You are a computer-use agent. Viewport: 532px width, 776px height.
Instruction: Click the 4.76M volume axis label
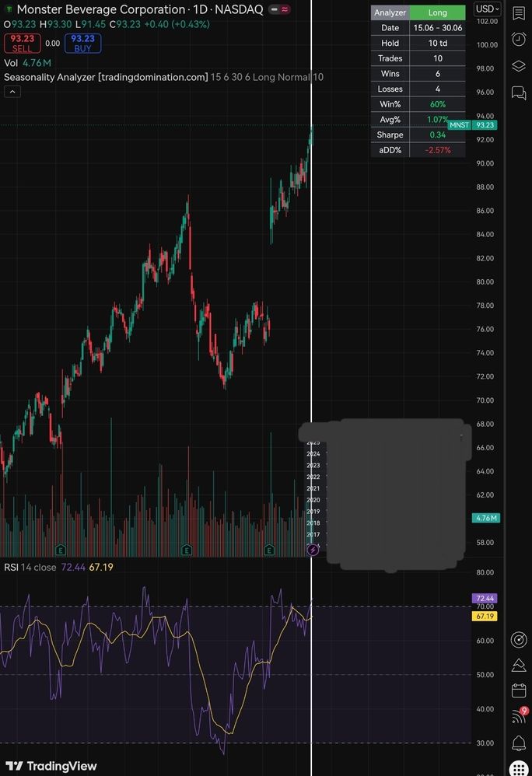click(x=486, y=518)
